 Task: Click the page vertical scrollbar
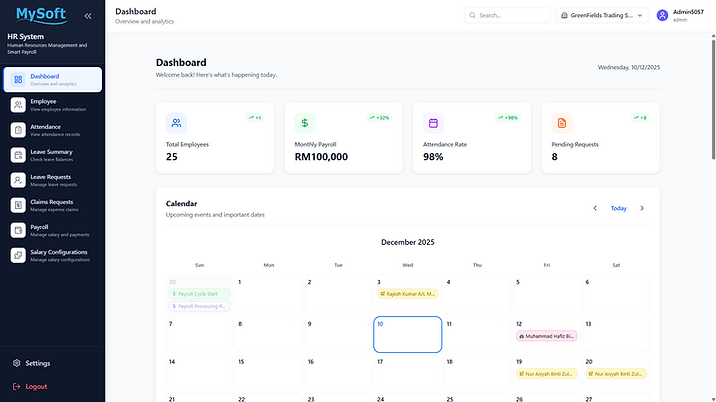[x=713, y=100]
